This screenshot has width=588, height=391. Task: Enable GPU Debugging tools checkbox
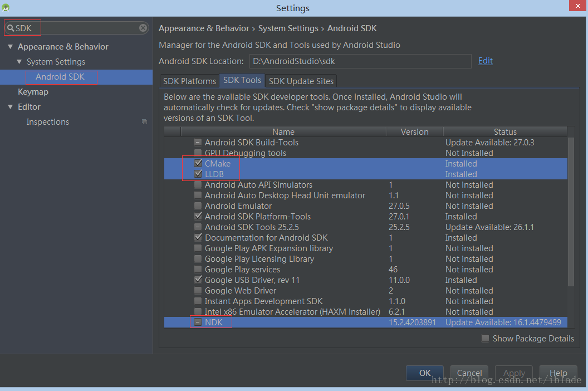point(198,153)
